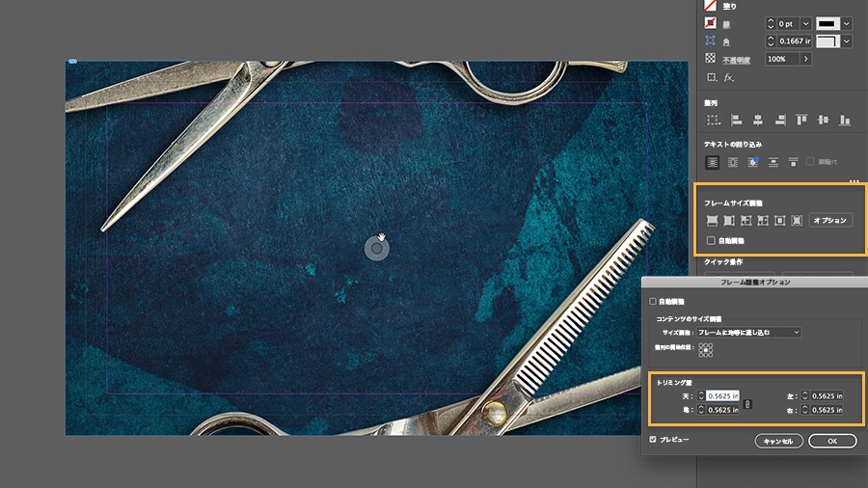Screen dimensions: 868x488
Task: Fit content proportionally icon
Action: tap(729, 220)
